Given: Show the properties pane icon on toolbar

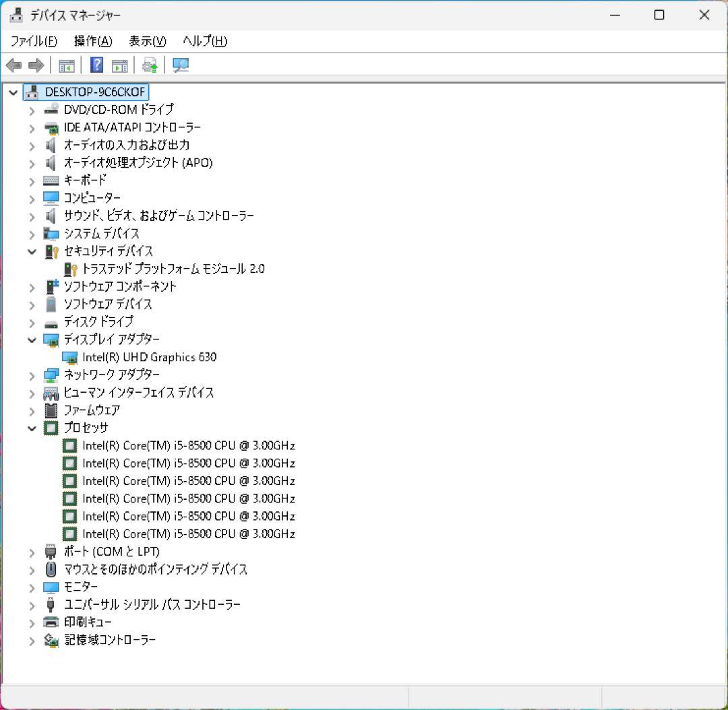Looking at the screenshot, I should [x=119, y=65].
